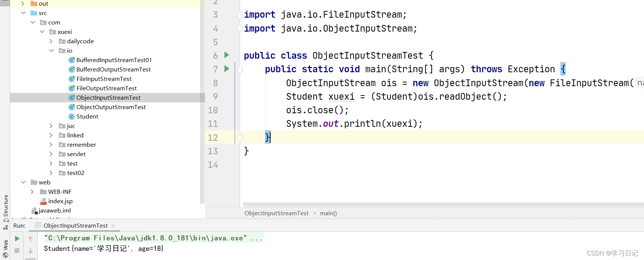Open FileInputStreamTest class file
This screenshot has height=260, width=644.
coord(104,79)
